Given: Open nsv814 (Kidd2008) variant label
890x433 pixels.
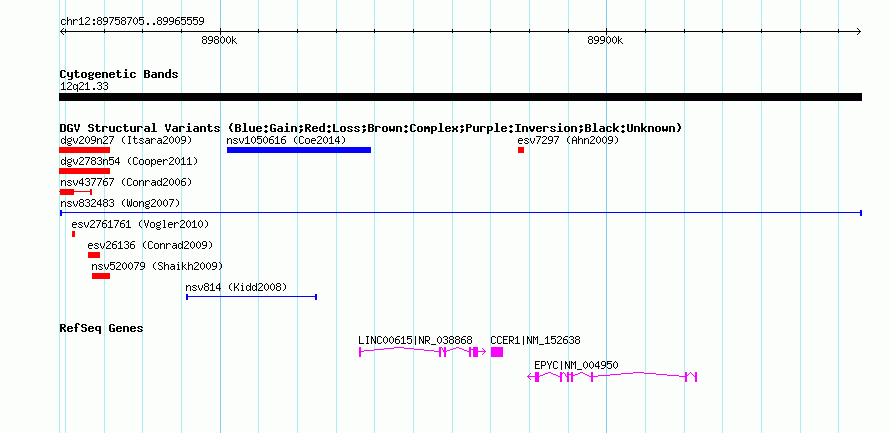Looking at the screenshot, I should pyautogui.click(x=236, y=288).
